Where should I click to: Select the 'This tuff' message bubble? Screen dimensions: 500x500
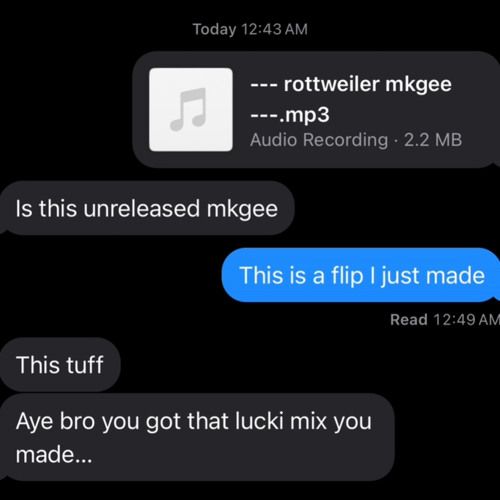point(60,364)
